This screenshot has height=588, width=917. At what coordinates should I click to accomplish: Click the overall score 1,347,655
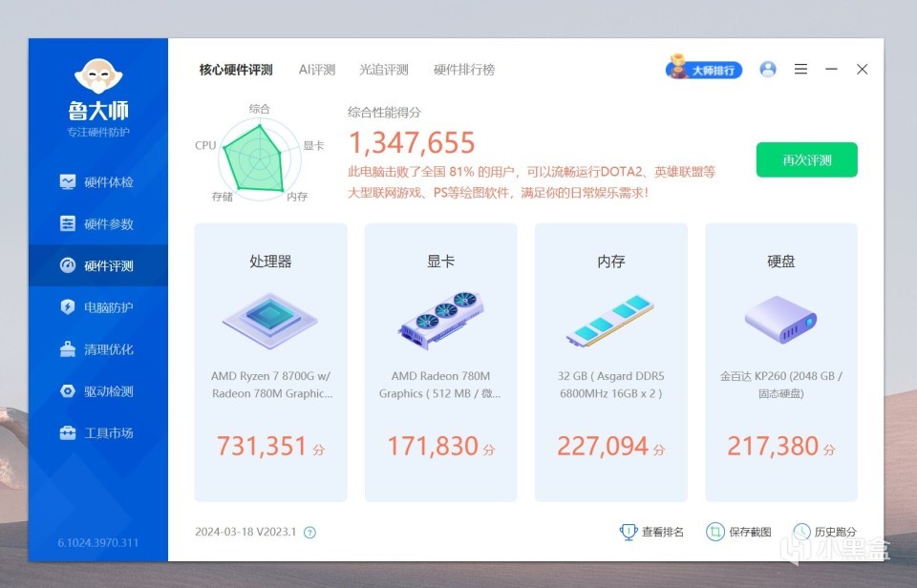[412, 142]
